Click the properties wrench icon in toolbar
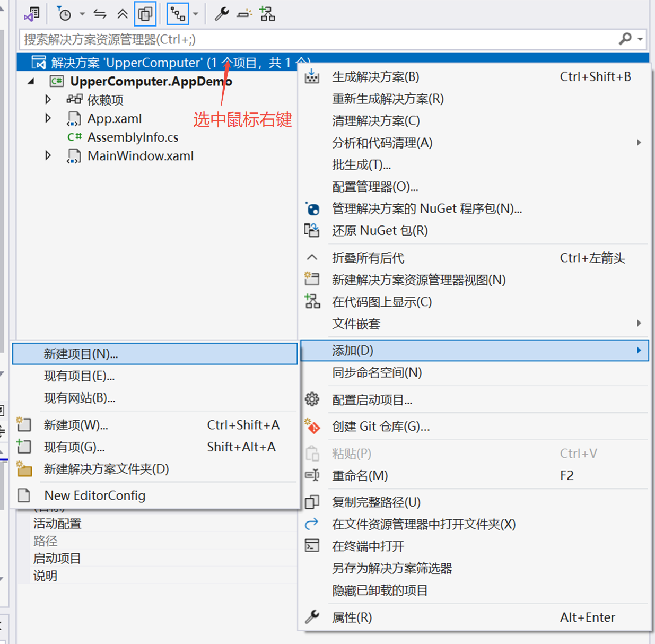 point(222,14)
